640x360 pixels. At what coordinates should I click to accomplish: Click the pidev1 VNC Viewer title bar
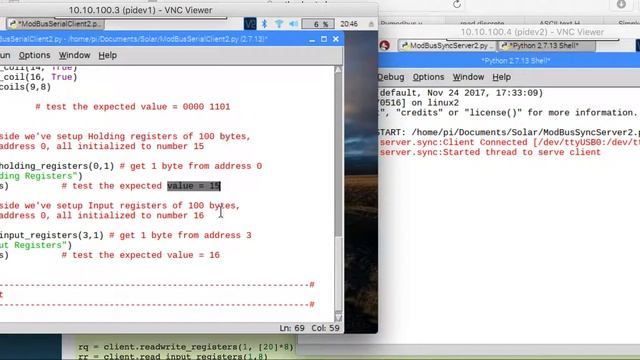[x=189, y=10]
